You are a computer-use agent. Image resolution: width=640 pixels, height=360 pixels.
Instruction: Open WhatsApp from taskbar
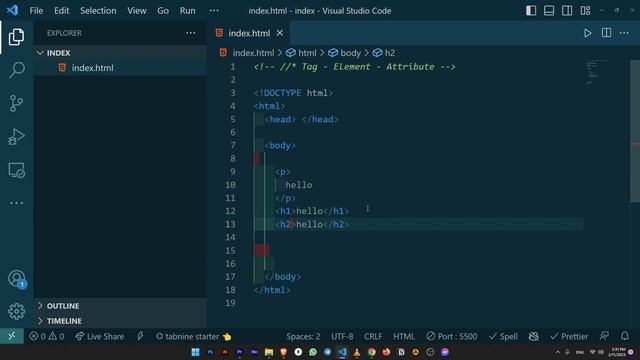pos(313,352)
